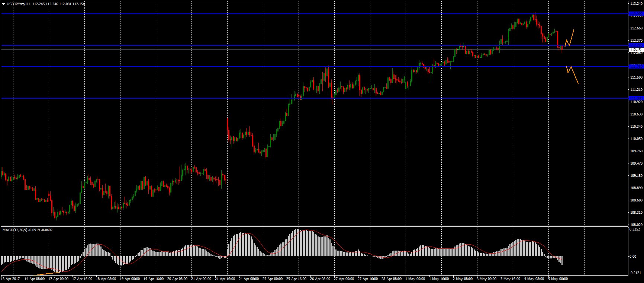Viewport: 644px width, 283px height.
Task: Click the 113.240 price scale label
Action: coord(636,4)
